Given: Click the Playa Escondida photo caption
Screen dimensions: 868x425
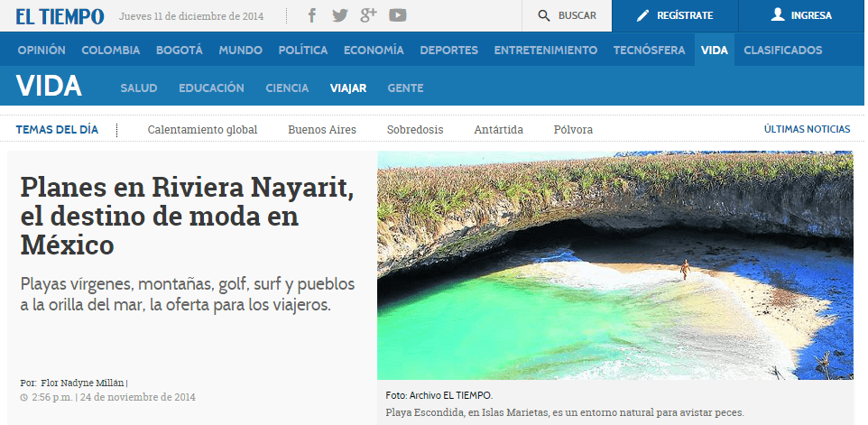Looking at the screenshot, I should click(565, 412).
